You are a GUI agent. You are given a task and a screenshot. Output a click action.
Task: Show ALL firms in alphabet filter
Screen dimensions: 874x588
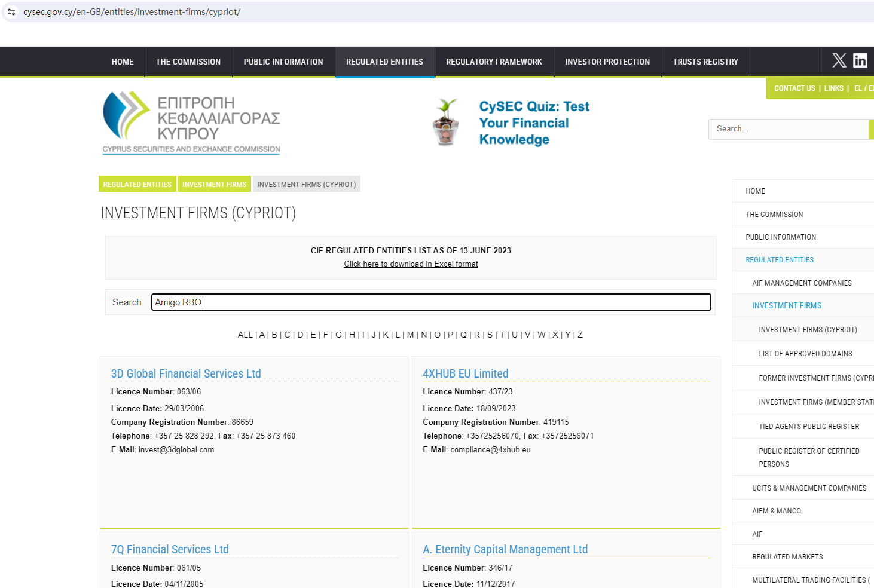point(245,335)
